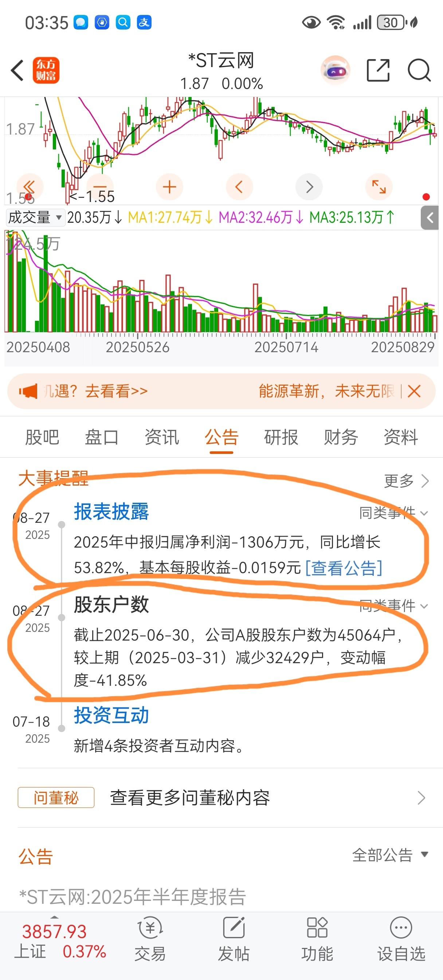Zoom in chart with plus button
443x980 pixels.
[169, 187]
